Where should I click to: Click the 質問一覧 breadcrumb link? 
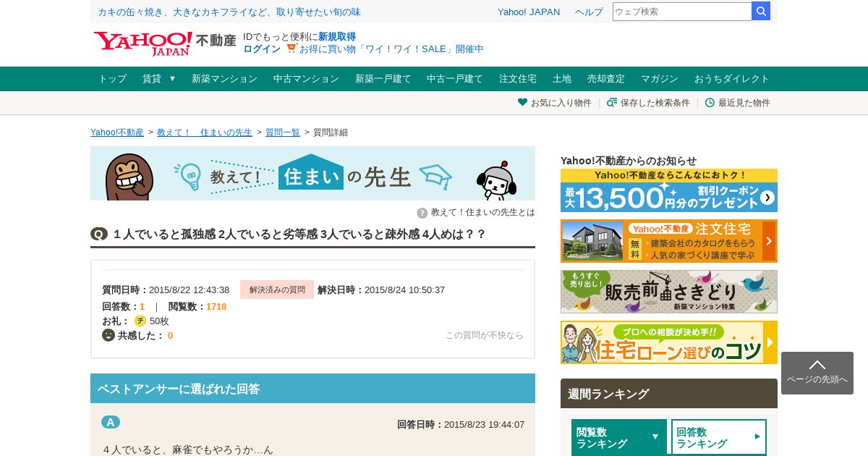(x=283, y=132)
